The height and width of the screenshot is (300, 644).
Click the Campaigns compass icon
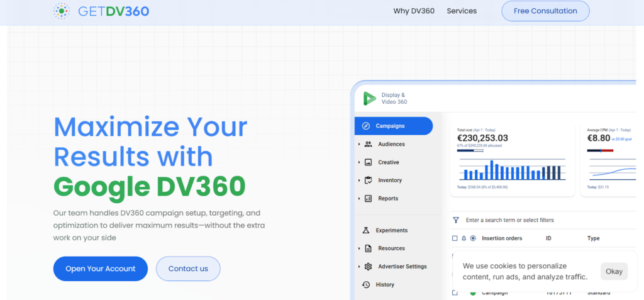(366, 126)
